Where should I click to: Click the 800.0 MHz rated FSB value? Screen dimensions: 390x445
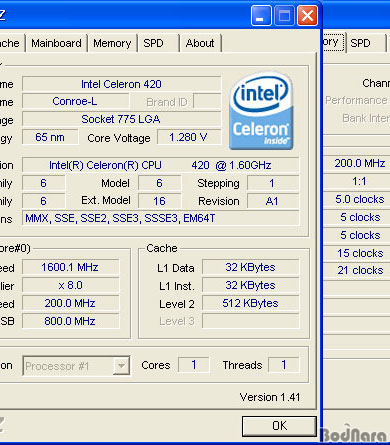coord(70,321)
